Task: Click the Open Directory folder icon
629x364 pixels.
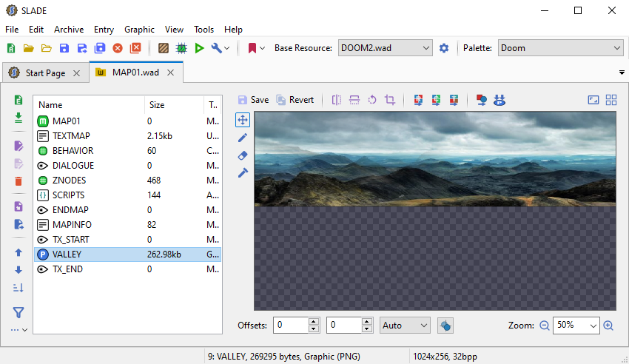Action: point(47,48)
